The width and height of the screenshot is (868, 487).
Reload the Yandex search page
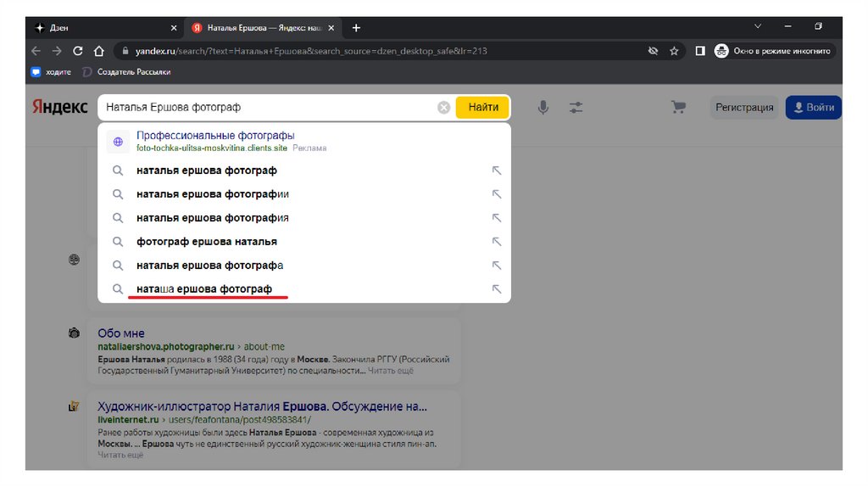pos(77,51)
